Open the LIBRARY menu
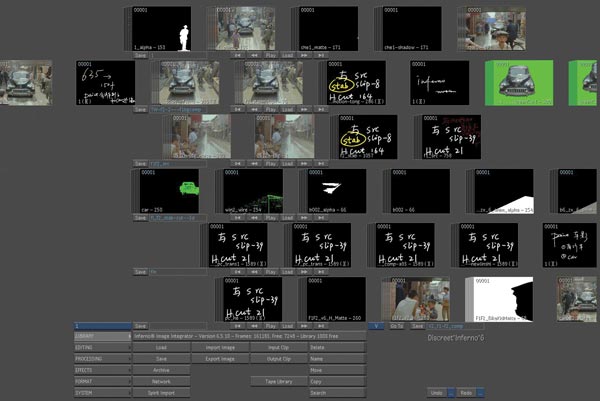This screenshot has width=600, height=401. [102, 336]
